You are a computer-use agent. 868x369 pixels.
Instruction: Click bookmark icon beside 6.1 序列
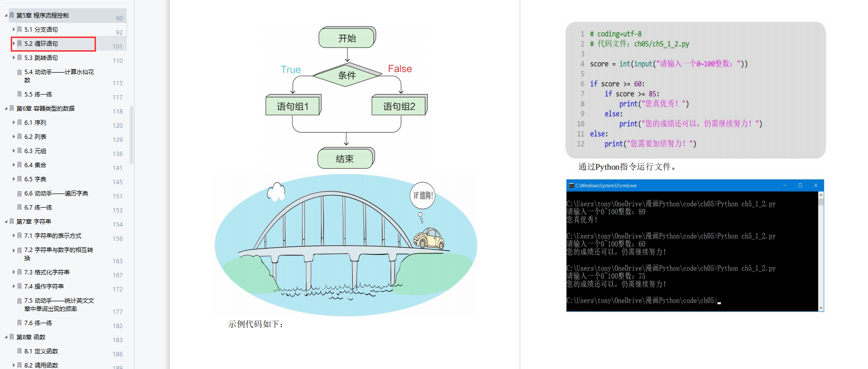pyautogui.click(x=19, y=122)
